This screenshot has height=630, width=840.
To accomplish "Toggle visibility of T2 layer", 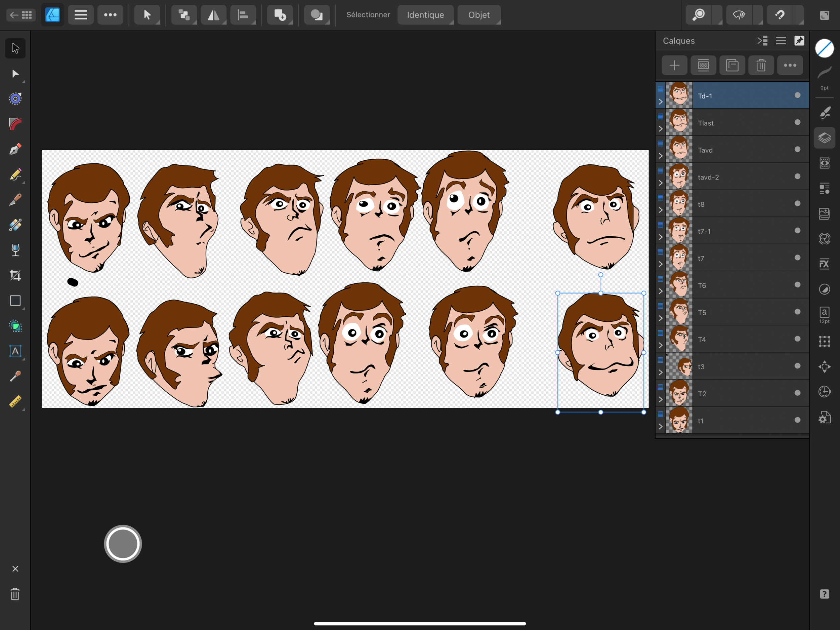I will click(797, 393).
